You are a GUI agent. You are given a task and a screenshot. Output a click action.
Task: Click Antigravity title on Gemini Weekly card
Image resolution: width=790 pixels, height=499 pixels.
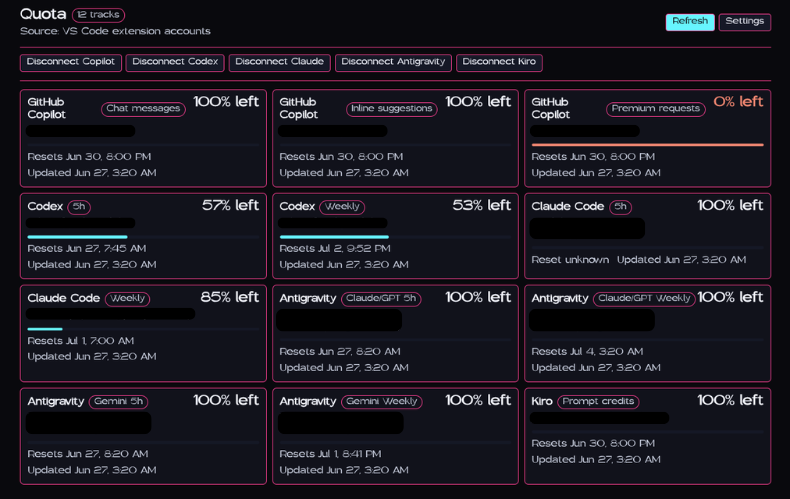pos(308,401)
